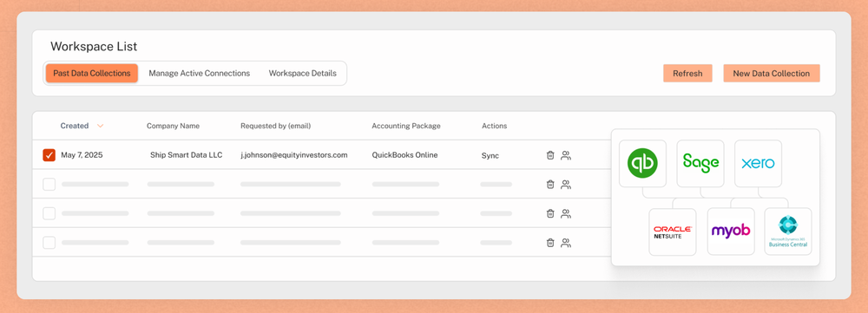Click Sync for Ship Smart Data LLC
Screen dimensions: 868x313
coord(490,156)
